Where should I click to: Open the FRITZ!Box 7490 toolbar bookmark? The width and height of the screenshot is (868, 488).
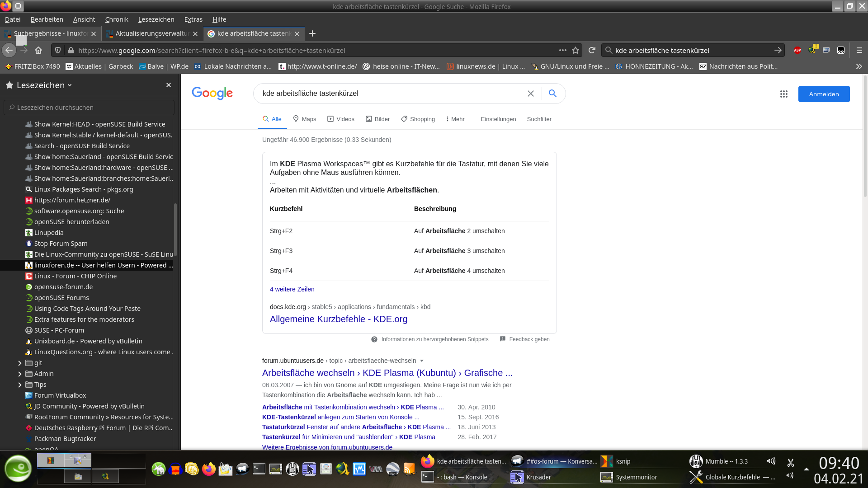pos(32,66)
